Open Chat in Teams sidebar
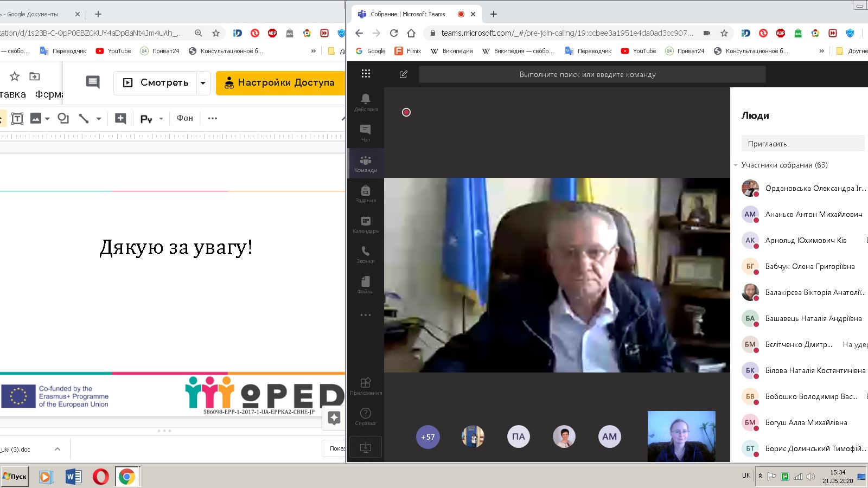Viewport: 868px width, 488px height. [x=366, y=132]
